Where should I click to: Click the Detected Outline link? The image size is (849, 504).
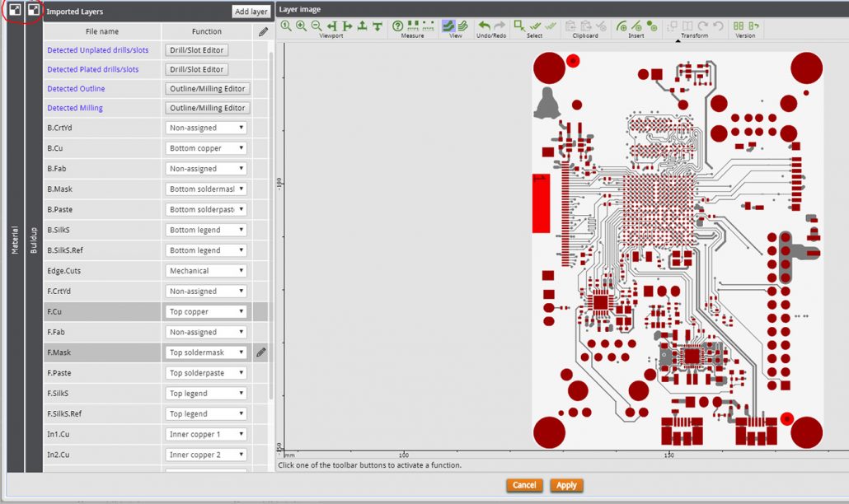click(x=77, y=89)
